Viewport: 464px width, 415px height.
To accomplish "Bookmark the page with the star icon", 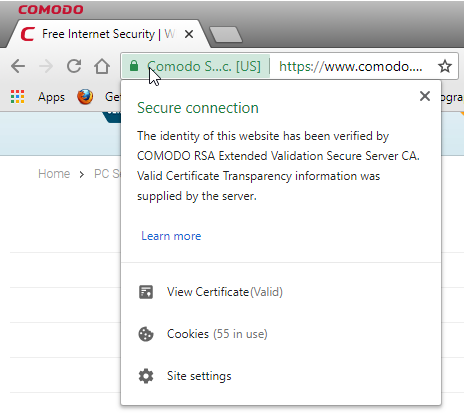I will pos(445,66).
